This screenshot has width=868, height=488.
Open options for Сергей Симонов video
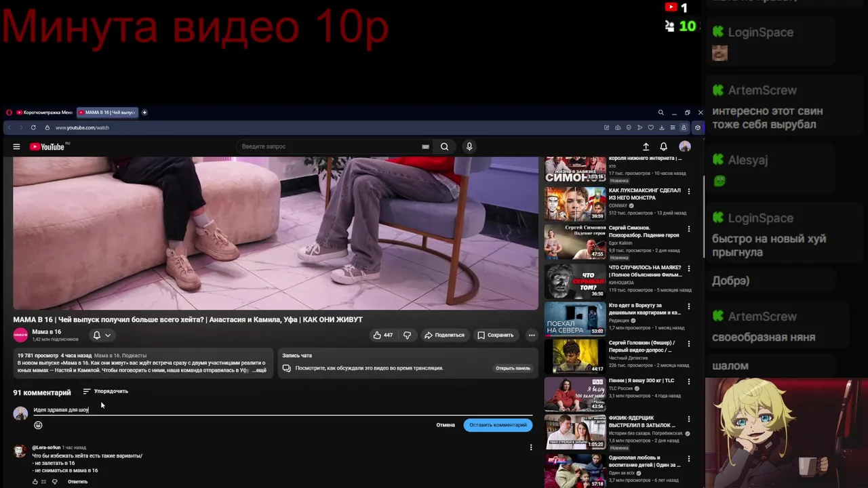point(689,230)
